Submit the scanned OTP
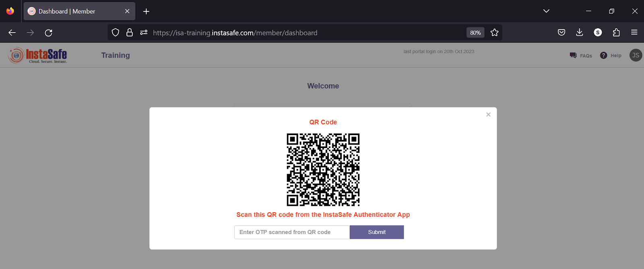 point(377,232)
